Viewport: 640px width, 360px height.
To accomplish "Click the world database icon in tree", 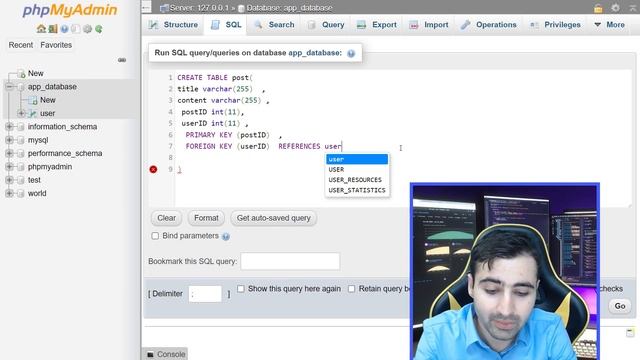I will (21, 193).
